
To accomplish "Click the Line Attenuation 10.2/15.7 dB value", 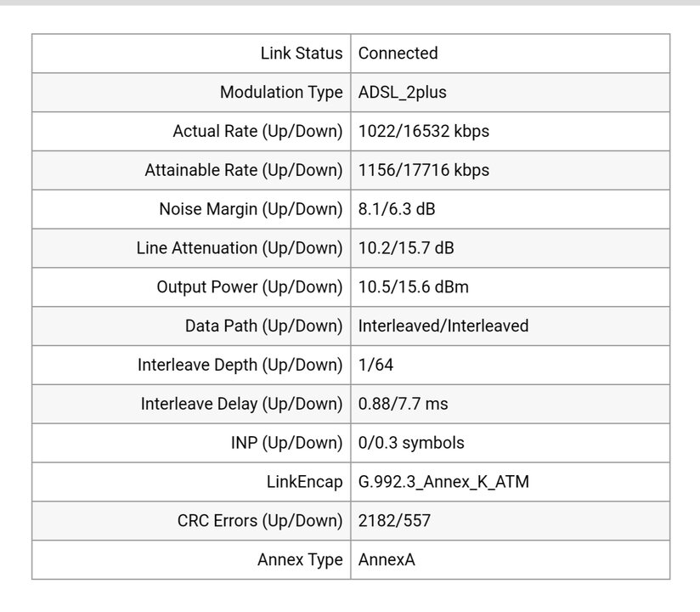I will (406, 248).
